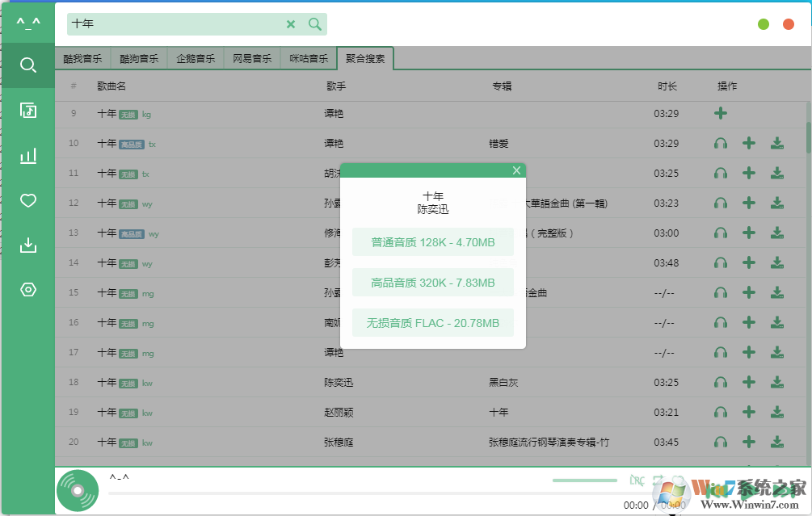Open the favorites heart panel in sidebar
Screen dimensions: 812x516
tap(28, 199)
